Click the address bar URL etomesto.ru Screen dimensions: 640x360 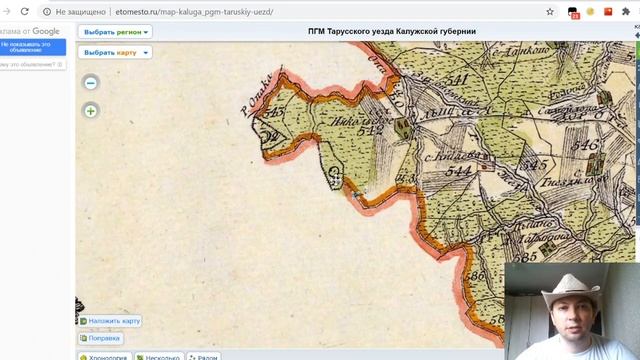pos(194,12)
